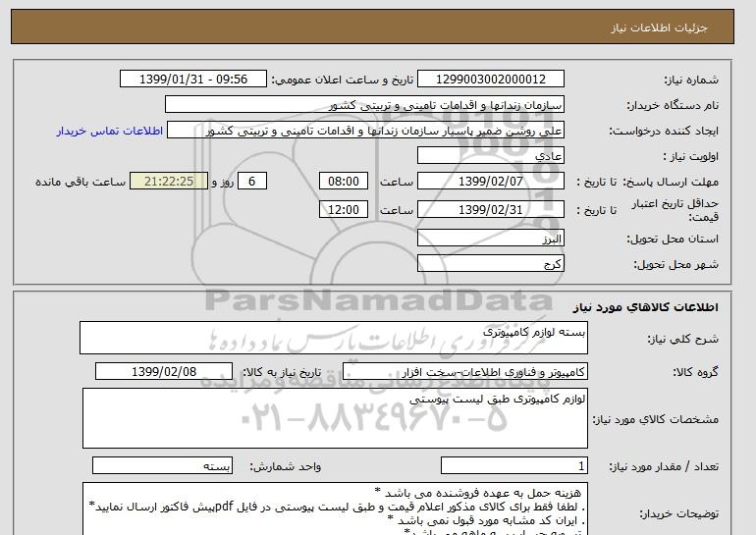This screenshot has height=535, width=756.
Task: Select the need number field 1299003002000012
Action: pos(491,80)
